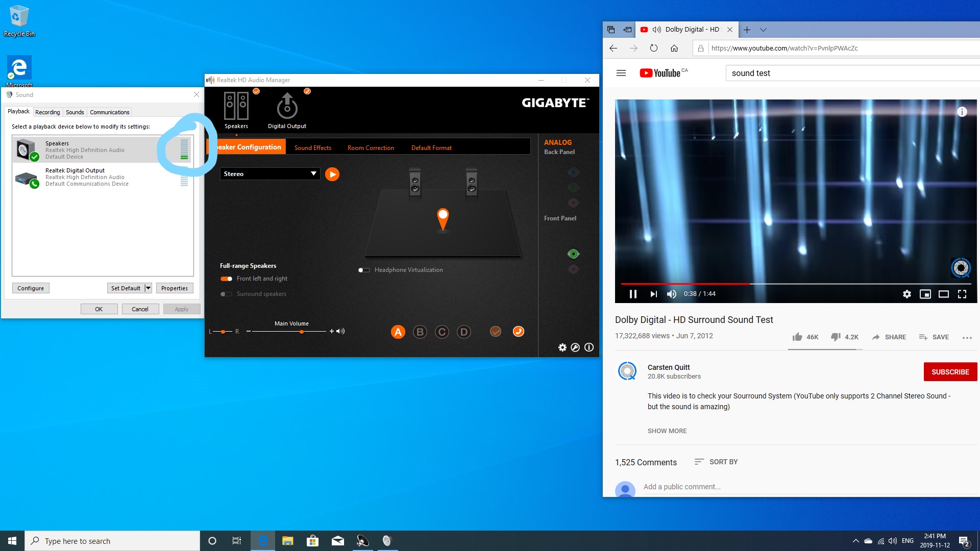The width and height of the screenshot is (980, 551).
Task: Open the Set Default dropdown arrow
Action: pyautogui.click(x=148, y=288)
